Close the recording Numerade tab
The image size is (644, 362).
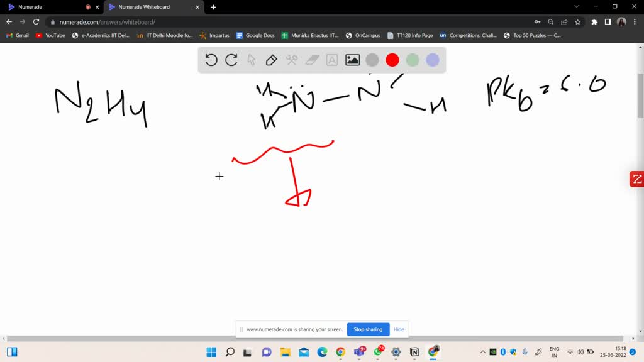pos(97,7)
